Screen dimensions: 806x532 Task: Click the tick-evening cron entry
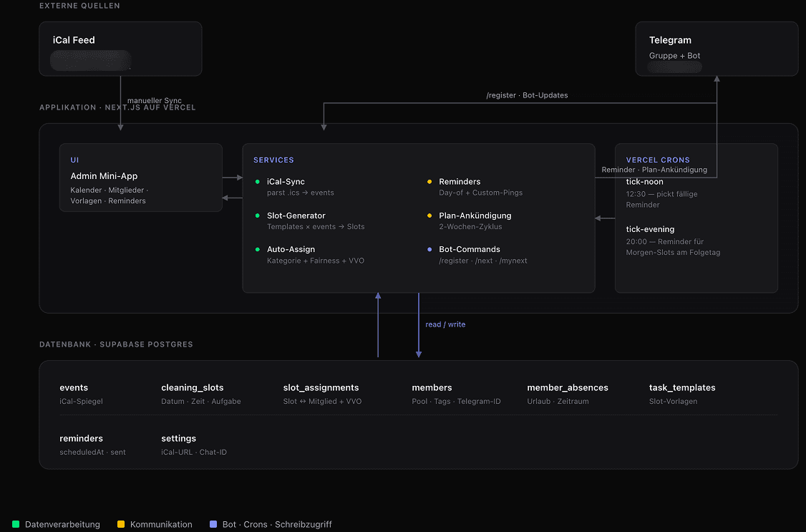[650, 229]
